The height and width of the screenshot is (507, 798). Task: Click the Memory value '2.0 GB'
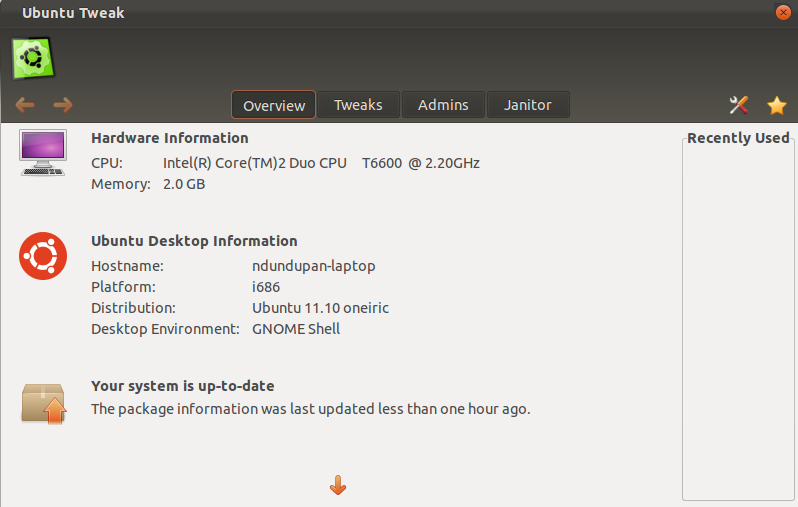[184, 184]
